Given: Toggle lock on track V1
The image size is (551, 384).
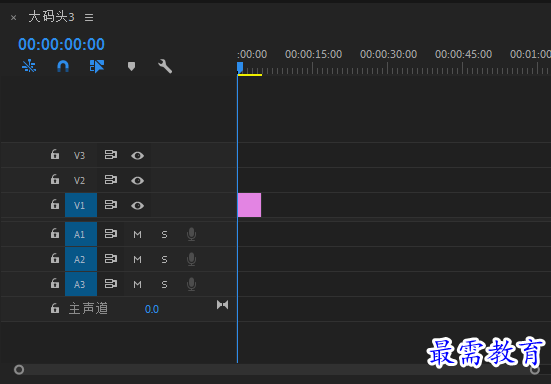Looking at the screenshot, I should click(55, 204).
